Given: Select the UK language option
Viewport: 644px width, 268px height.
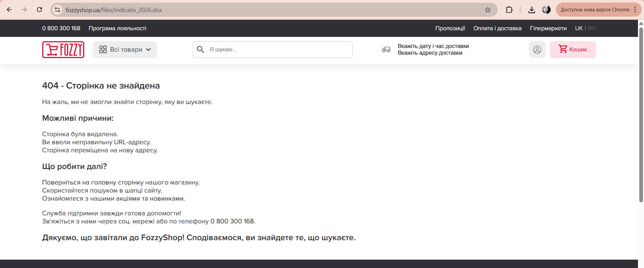Looking at the screenshot, I should click(x=579, y=29).
